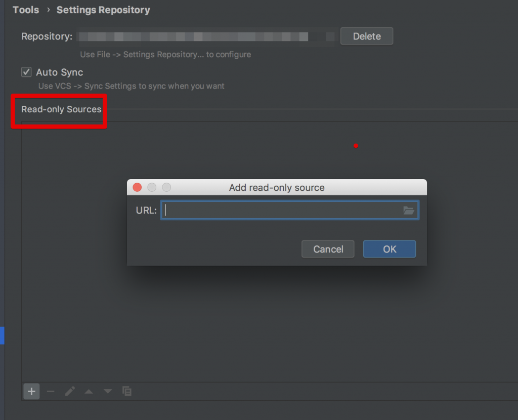
Task: Click the plus icon to add source
Action: pyautogui.click(x=31, y=391)
